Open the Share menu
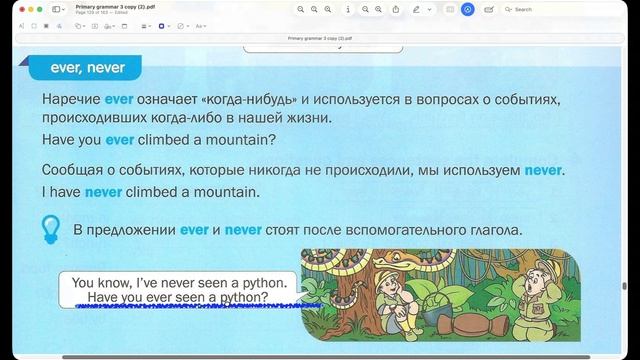 point(396,9)
